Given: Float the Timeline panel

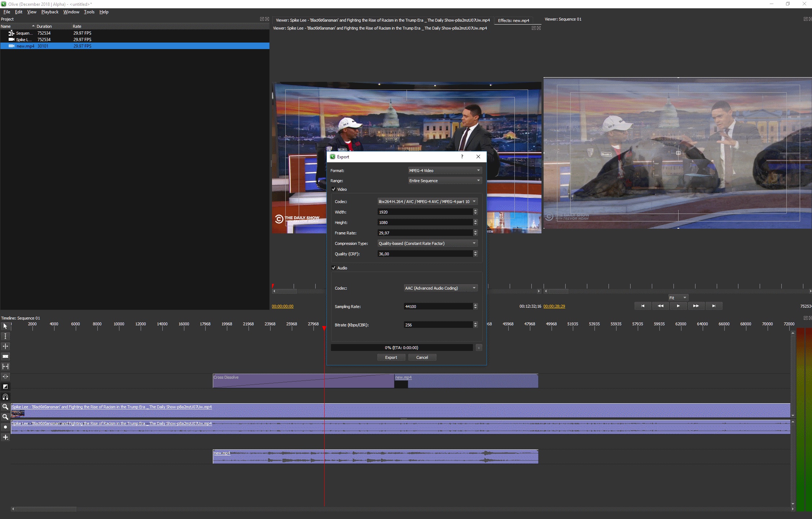Looking at the screenshot, I should click(x=806, y=318).
